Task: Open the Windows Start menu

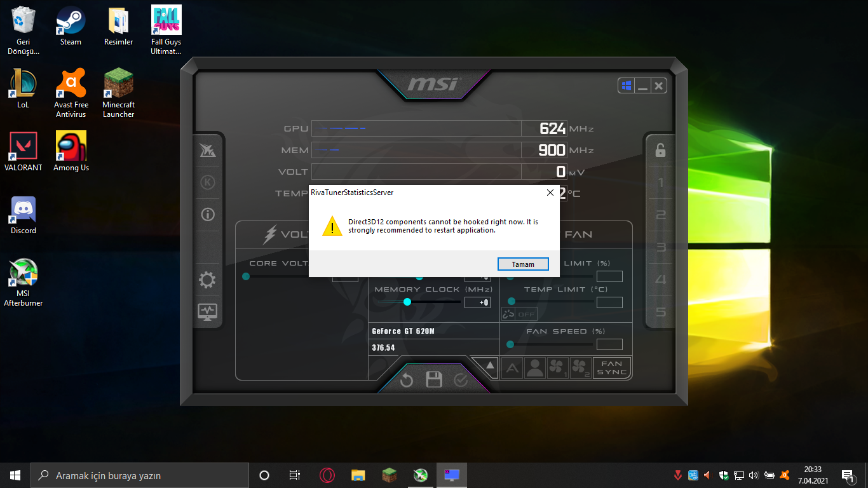Action: click(15, 475)
